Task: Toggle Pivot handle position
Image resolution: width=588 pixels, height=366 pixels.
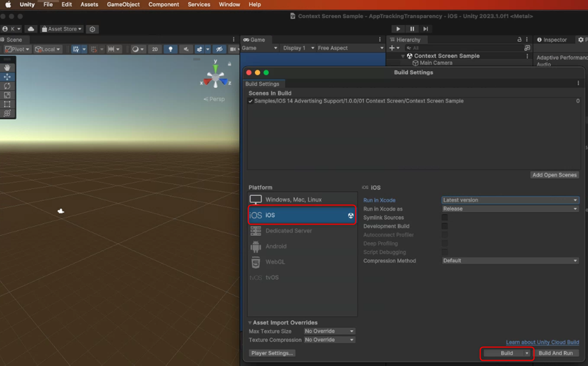Action: pyautogui.click(x=17, y=49)
